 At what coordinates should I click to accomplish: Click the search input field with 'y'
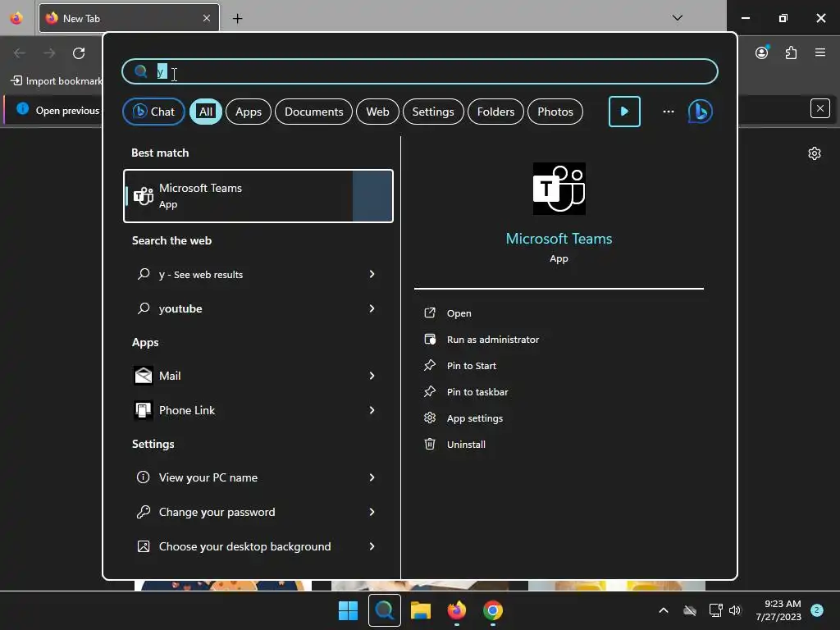pyautogui.click(x=420, y=71)
